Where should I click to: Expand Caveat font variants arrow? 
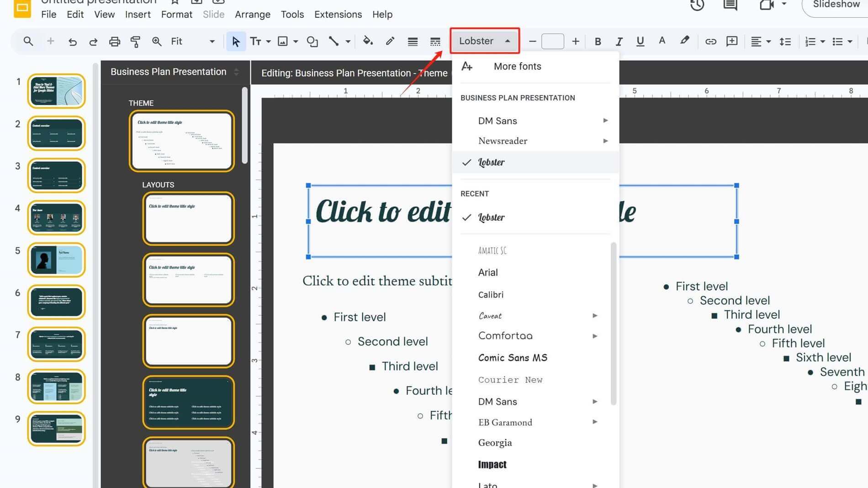[595, 316]
